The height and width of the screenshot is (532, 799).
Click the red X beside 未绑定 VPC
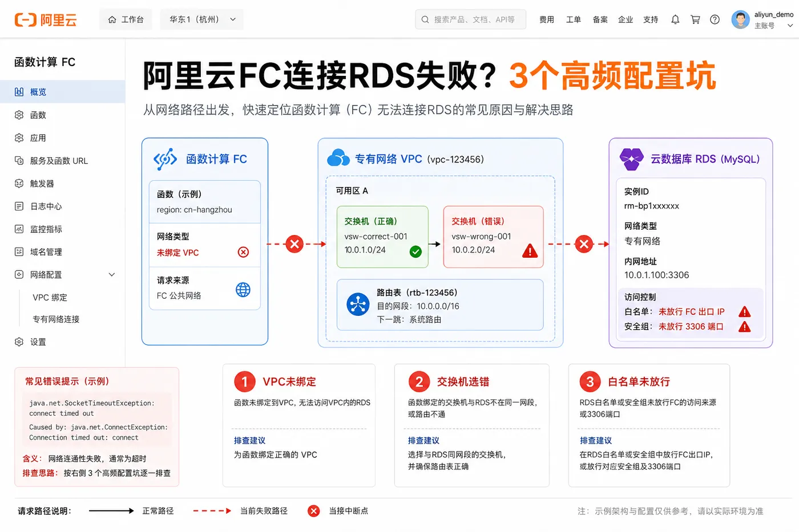point(243,252)
